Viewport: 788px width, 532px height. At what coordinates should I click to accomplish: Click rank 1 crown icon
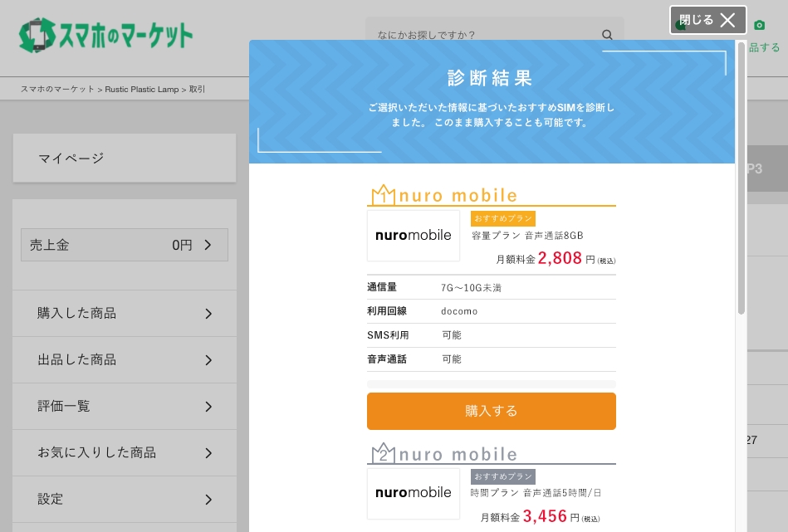tap(383, 194)
